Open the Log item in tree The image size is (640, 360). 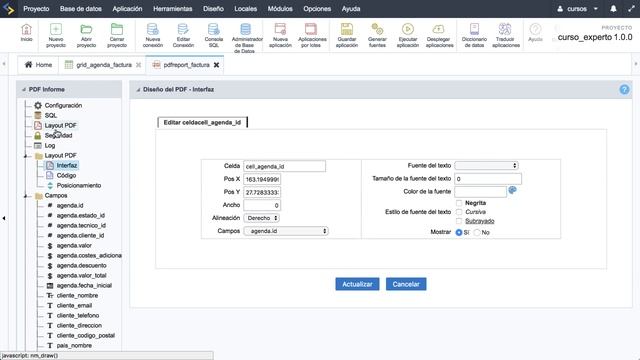(49, 145)
